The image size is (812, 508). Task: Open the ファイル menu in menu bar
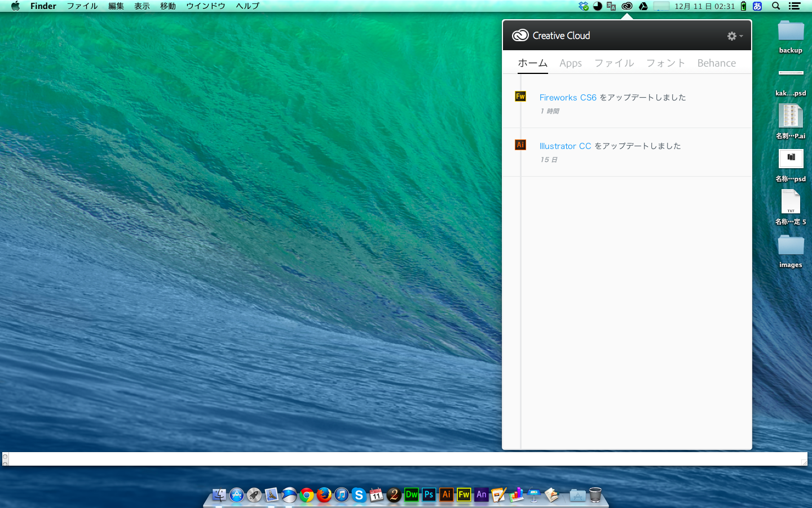click(82, 6)
